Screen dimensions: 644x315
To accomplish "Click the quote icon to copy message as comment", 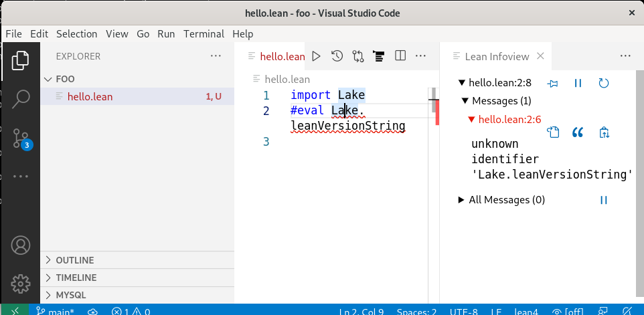I will coord(578,132).
